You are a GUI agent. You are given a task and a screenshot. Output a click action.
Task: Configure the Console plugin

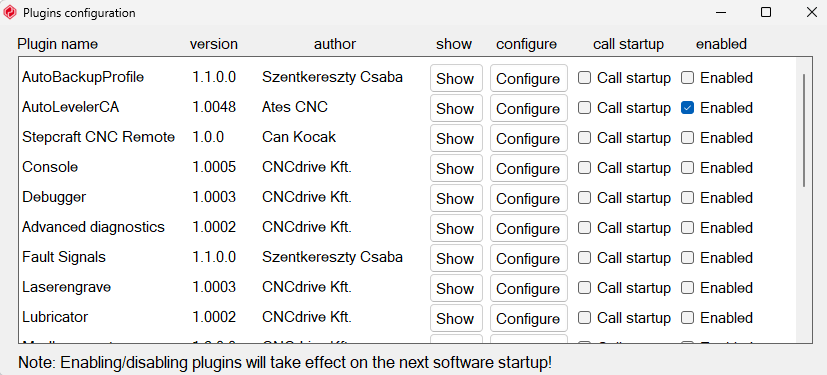pyautogui.click(x=528, y=169)
